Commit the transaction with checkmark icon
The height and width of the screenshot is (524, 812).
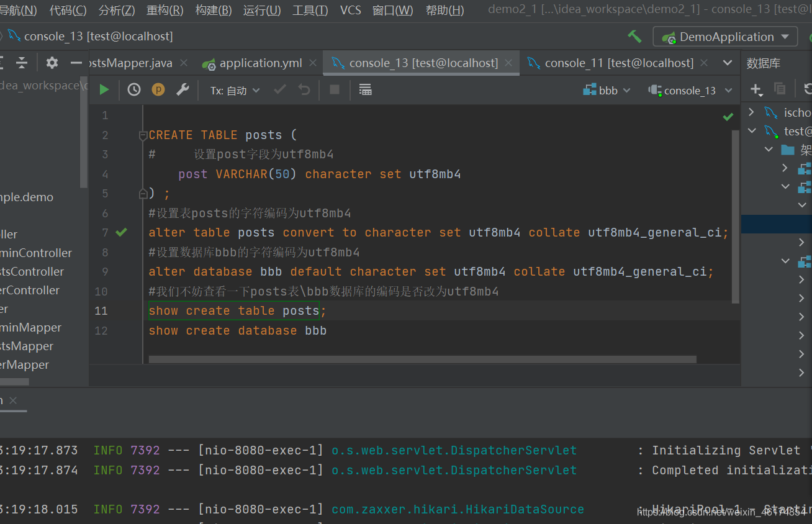(x=279, y=89)
